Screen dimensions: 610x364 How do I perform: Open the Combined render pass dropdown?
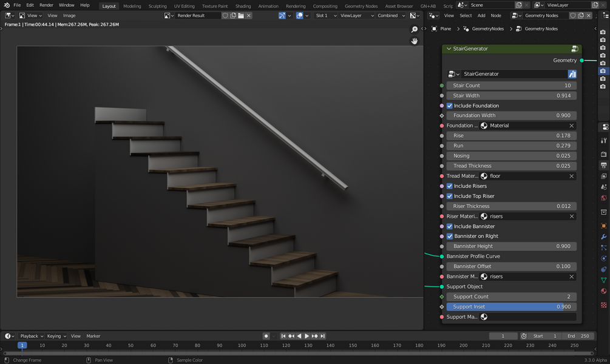(391, 15)
